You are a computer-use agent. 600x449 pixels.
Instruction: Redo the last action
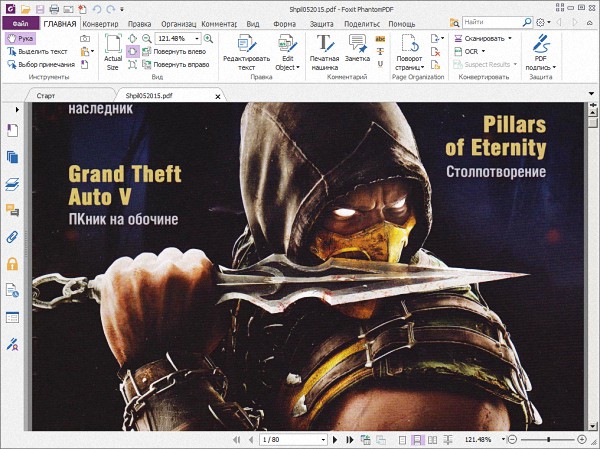click(x=111, y=8)
